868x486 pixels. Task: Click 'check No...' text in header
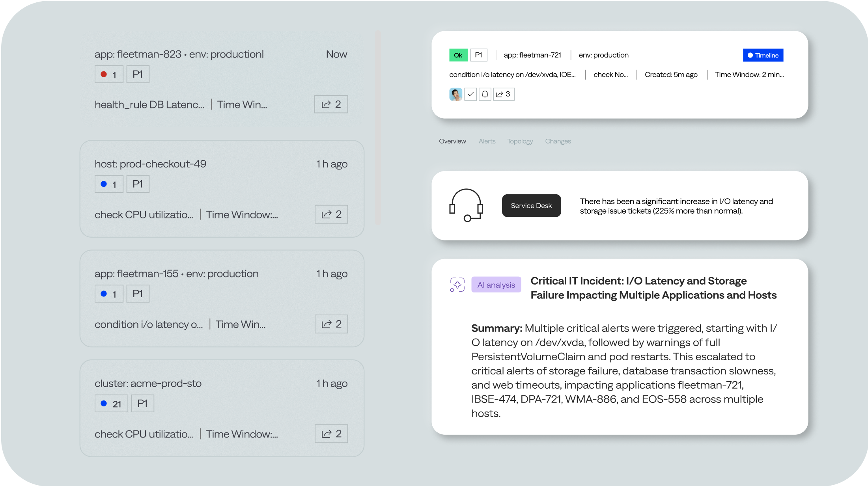point(610,74)
